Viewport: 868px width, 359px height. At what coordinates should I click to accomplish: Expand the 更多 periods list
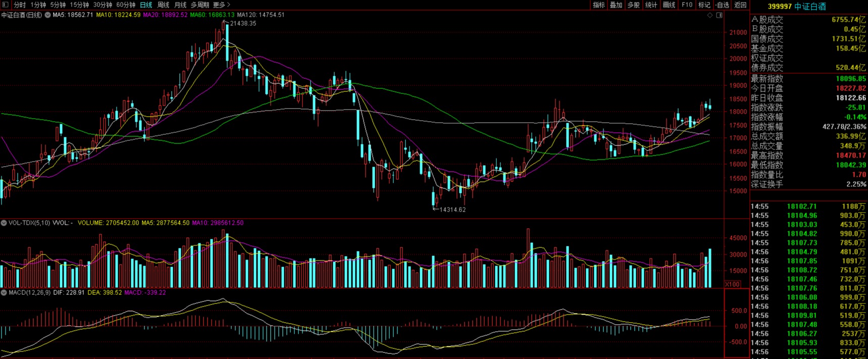(222, 5)
